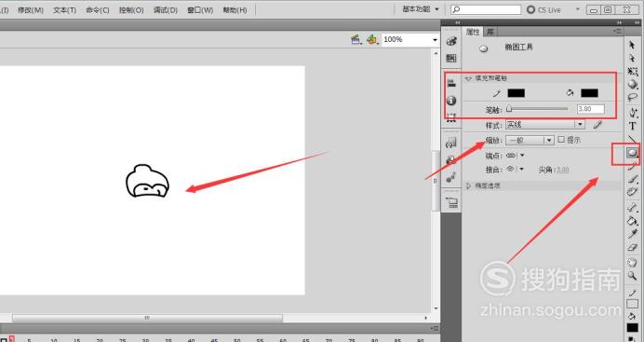Open the Align panel icon

451,83
